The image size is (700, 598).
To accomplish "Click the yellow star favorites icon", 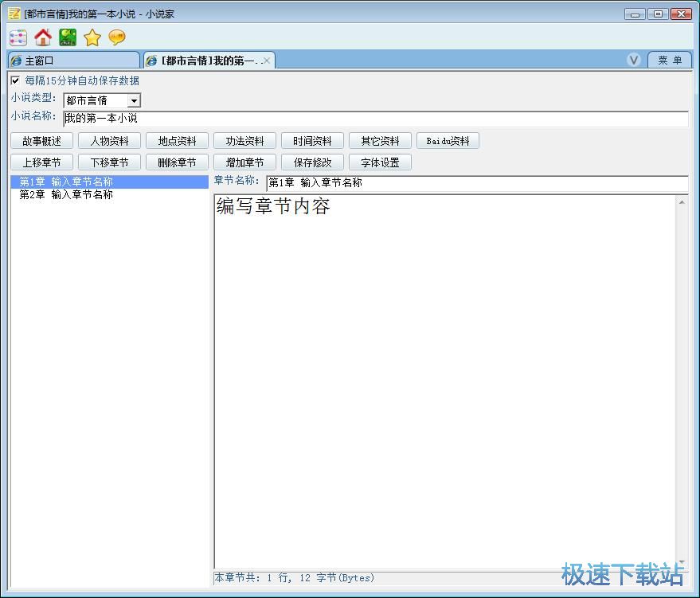I will pos(92,37).
